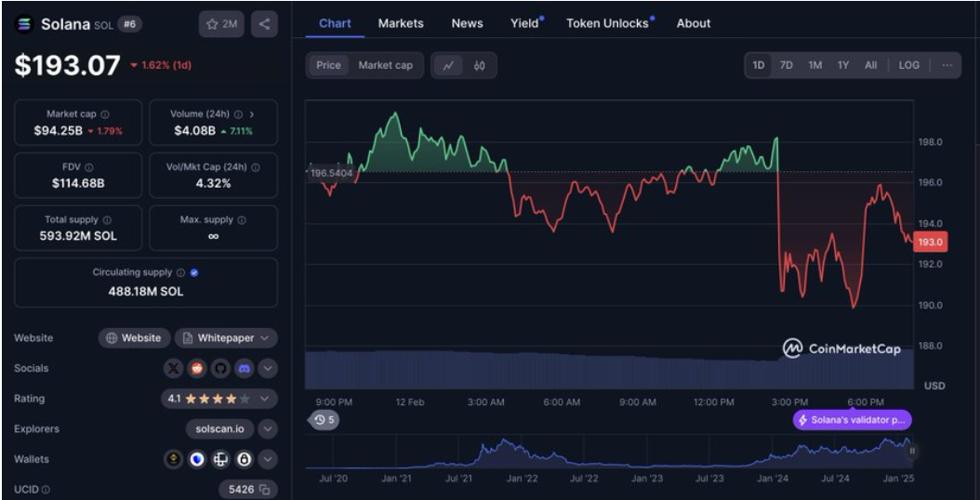
Task: Switch to the Markets tab
Action: click(401, 23)
